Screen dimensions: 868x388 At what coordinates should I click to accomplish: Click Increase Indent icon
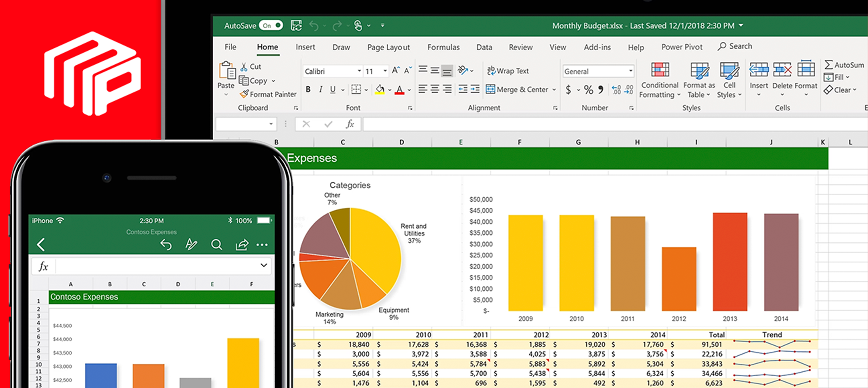pyautogui.click(x=475, y=89)
